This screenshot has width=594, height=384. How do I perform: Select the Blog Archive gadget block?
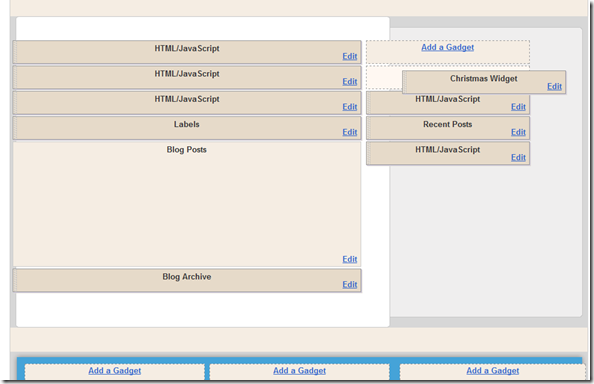tap(187, 280)
